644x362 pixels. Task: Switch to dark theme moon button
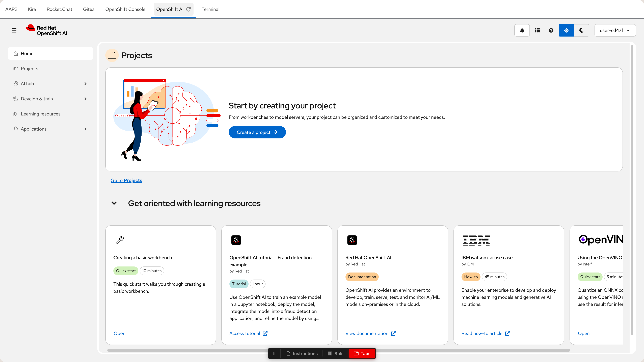(x=581, y=30)
